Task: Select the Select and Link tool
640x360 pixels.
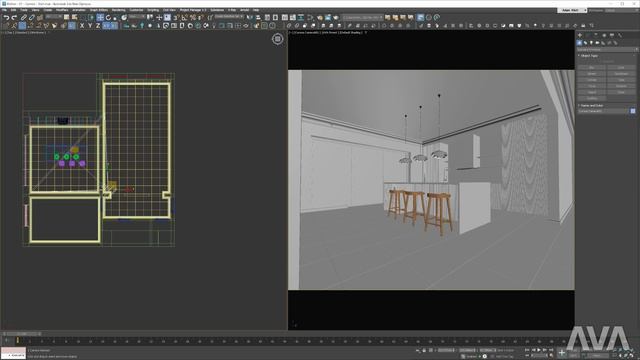Action: pos(23,18)
